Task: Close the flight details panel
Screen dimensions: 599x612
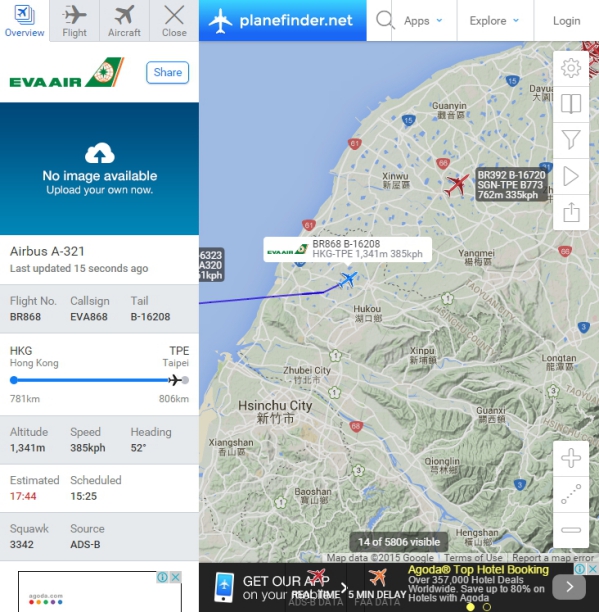Action: (x=174, y=20)
